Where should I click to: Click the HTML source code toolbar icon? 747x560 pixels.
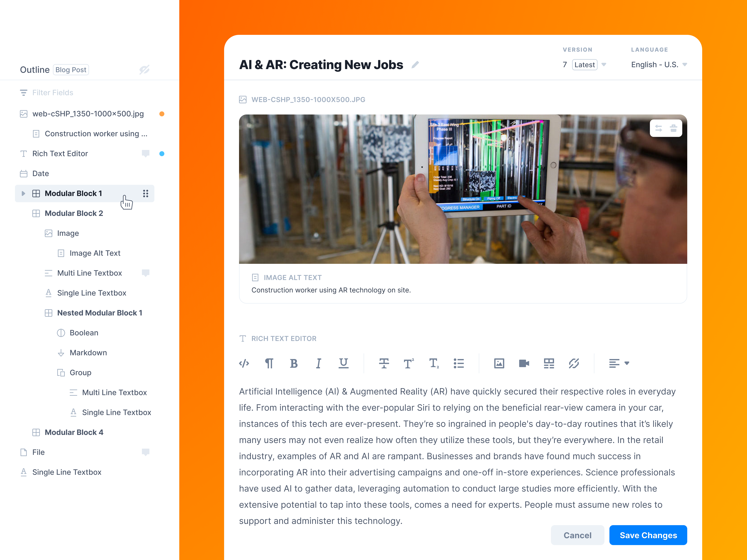tap(244, 363)
